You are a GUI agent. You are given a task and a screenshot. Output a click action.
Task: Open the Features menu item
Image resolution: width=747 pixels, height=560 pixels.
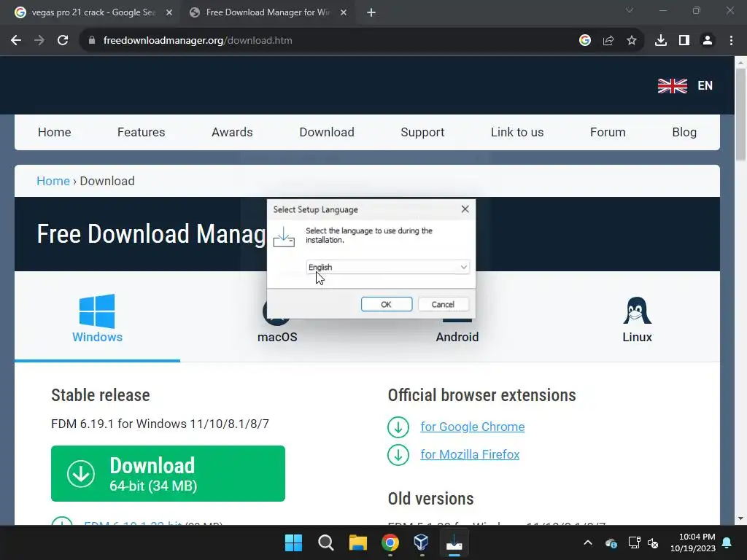click(x=141, y=133)
